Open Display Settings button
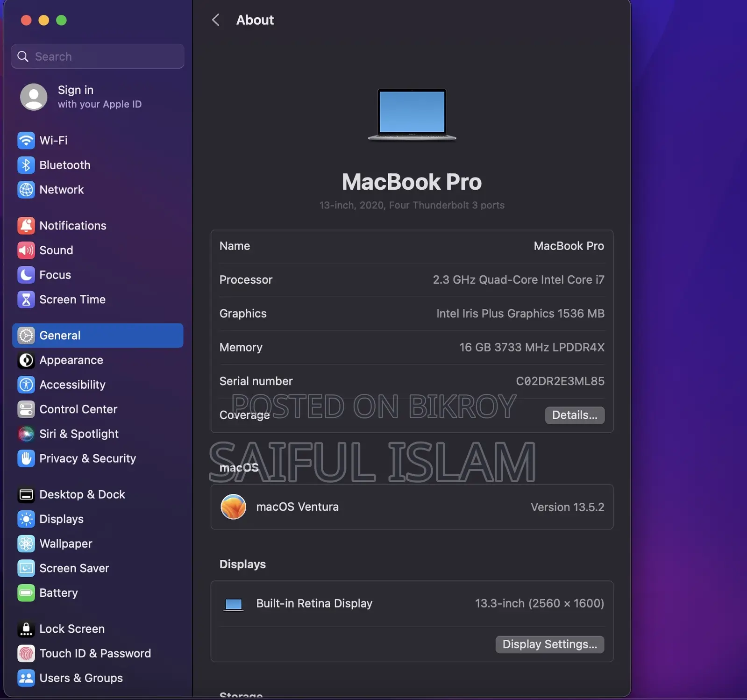This screenshot has height=700, width=747. coord(549,644)
